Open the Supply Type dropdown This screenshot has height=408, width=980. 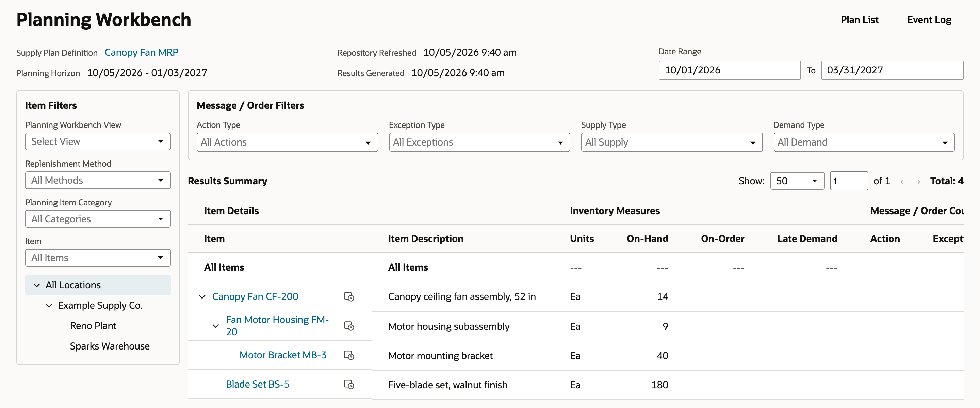tap(672, 142)
